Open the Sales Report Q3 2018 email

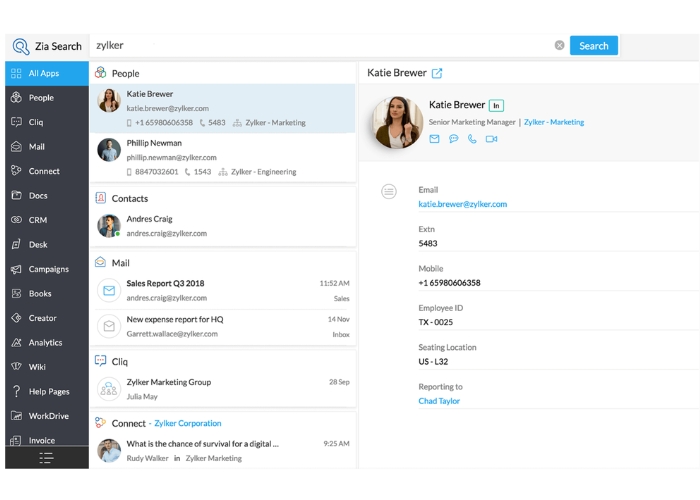[x=222, y=291]
